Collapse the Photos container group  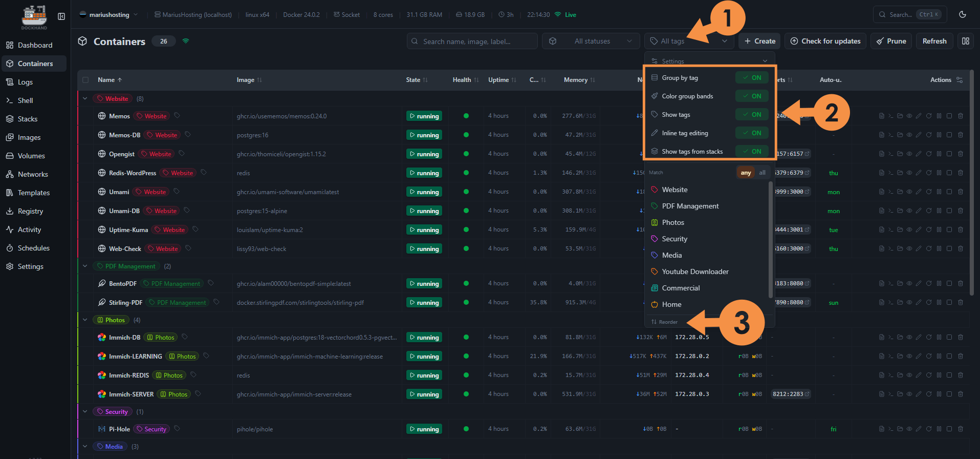point(85,320)
